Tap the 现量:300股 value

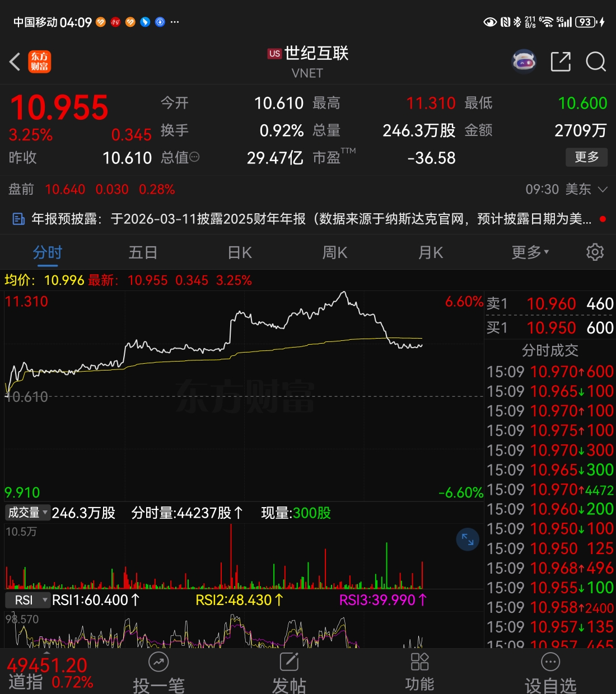pyautogui.click(x=296, y=513)
